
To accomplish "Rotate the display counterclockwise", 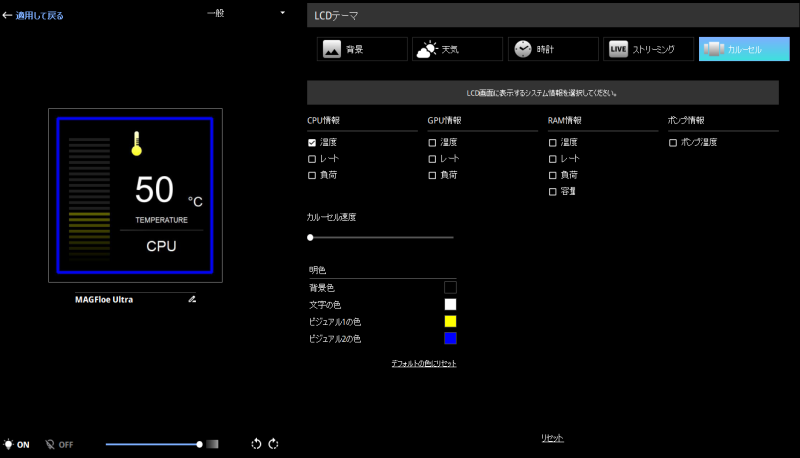I will (256, 444).
